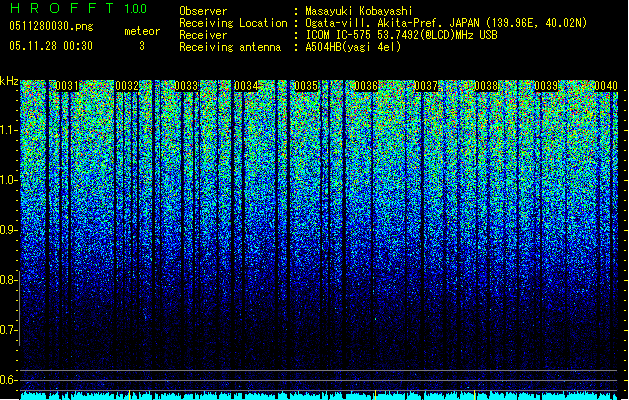Click the Receiving antenna label
The width and height of the screenshot is (629, 400).
(x=230, y=47)
